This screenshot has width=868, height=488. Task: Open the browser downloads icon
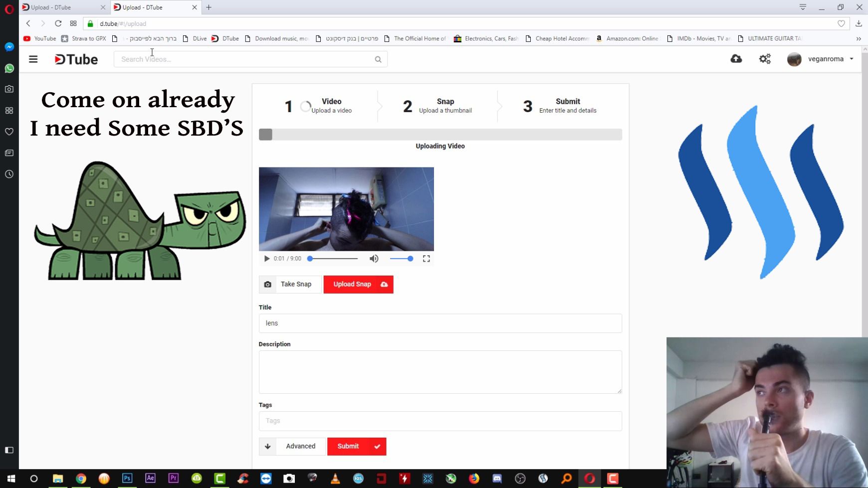pyautogui.click(x=859, y=23)
